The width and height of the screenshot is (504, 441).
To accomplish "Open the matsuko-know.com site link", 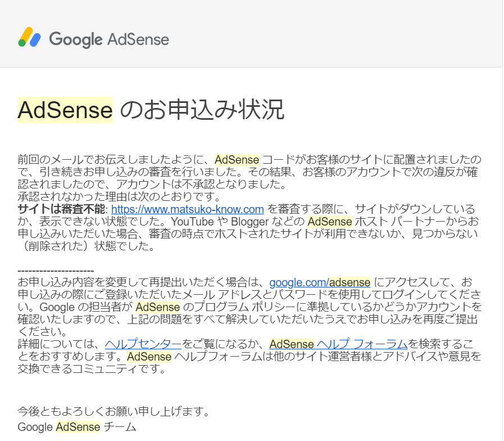I will coord(188,209).
